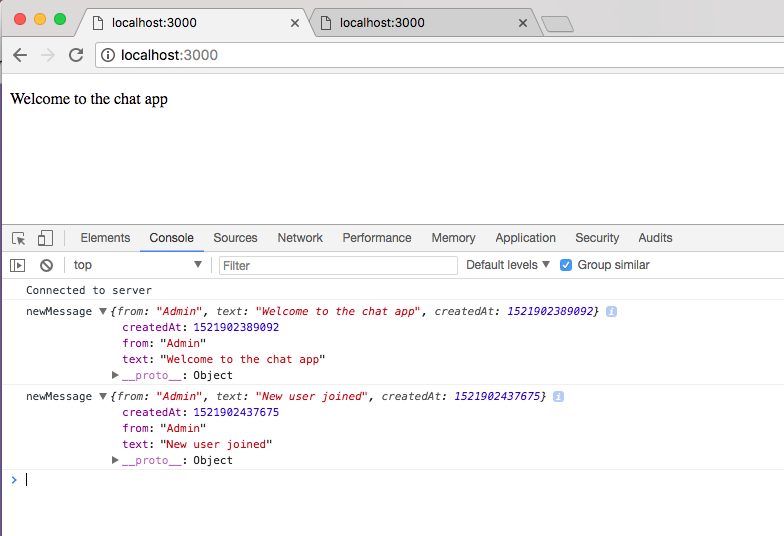The image size is (784, 536).
Task: Expand __proto__ under New user joined
Action: (116, 461)
